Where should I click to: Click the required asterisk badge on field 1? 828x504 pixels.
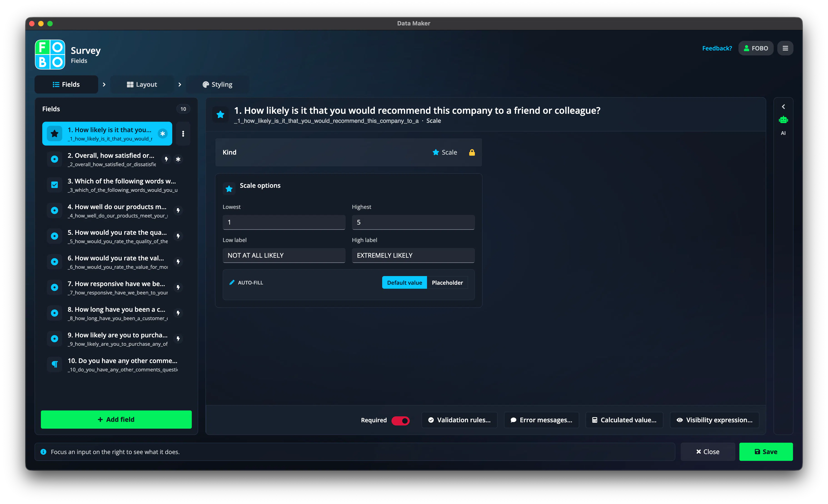[x=163, y=134]
